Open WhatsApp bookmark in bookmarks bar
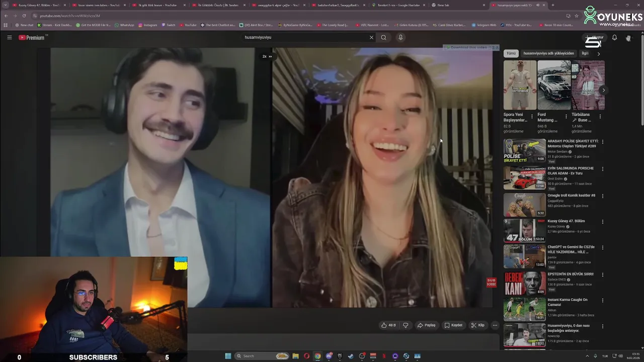 pyautogui.click(x=124, y=25)
